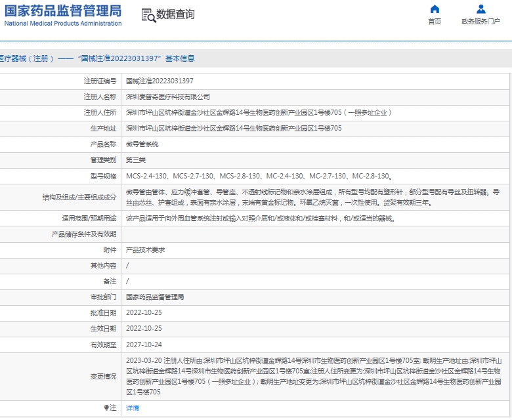
Task: Click the lightbulb icon beside 注
Action: [106, 408]
